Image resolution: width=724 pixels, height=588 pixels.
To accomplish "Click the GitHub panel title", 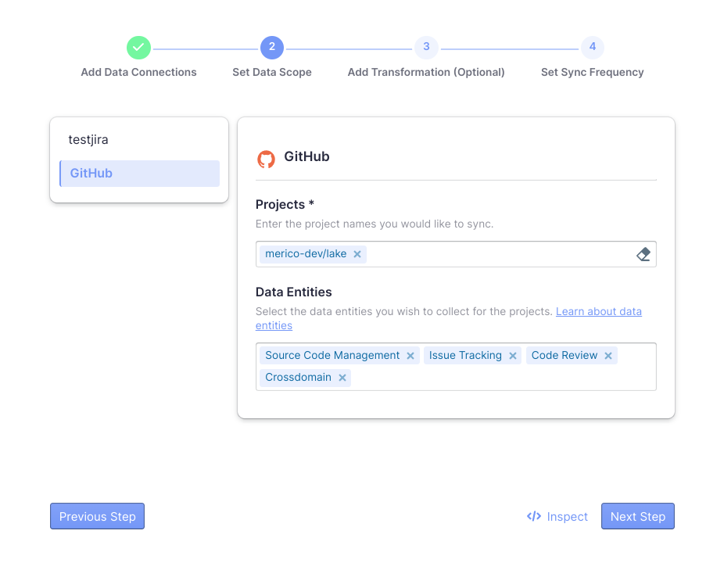I will 306,156.
